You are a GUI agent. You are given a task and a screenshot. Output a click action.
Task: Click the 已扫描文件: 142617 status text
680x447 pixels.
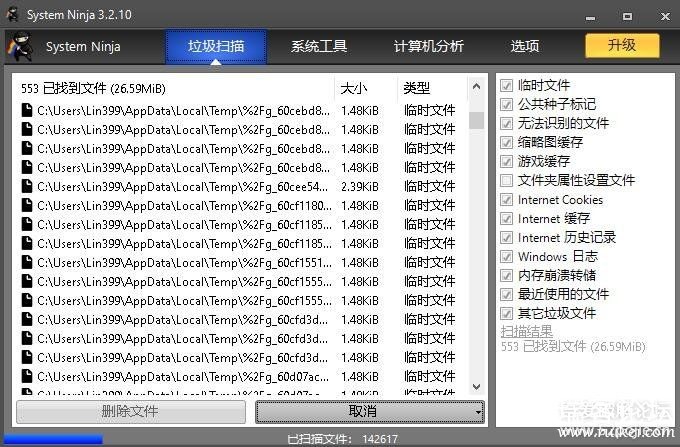(x=342, y=440)
